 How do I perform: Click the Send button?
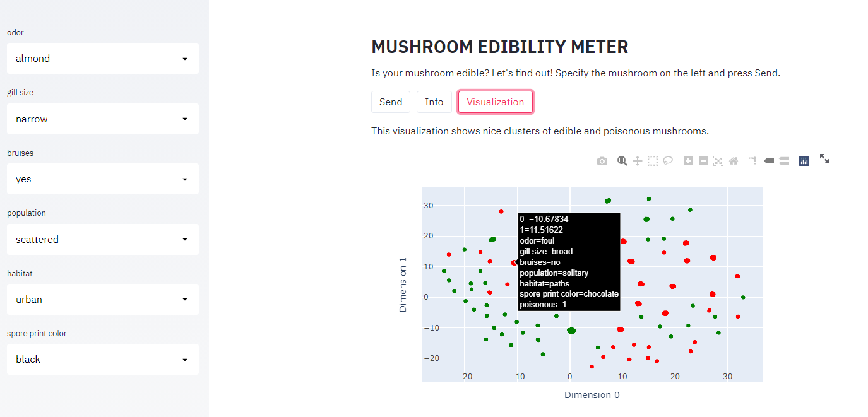coord(391,102)
